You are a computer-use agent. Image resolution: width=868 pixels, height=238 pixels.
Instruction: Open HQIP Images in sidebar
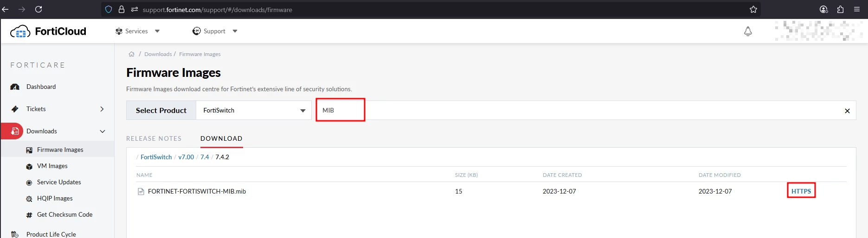click(55, 198)
